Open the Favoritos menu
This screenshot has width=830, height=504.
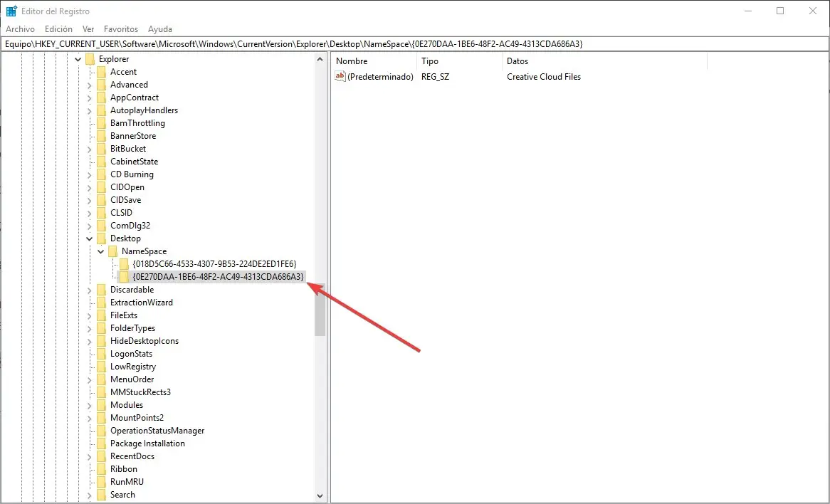[121, 29]
